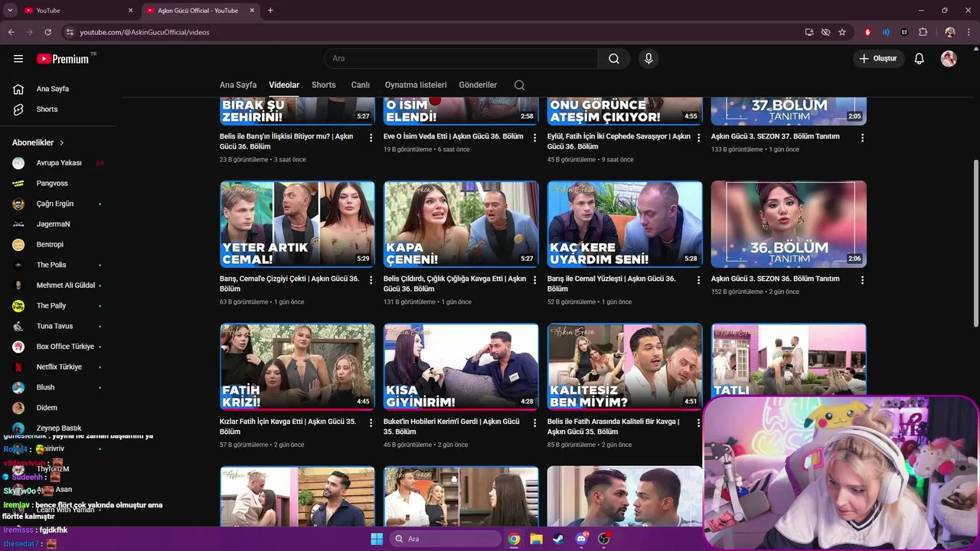This screenshot has width=980, height=551.
Task: Open the Canlı tab
Action: coord(360,85)
